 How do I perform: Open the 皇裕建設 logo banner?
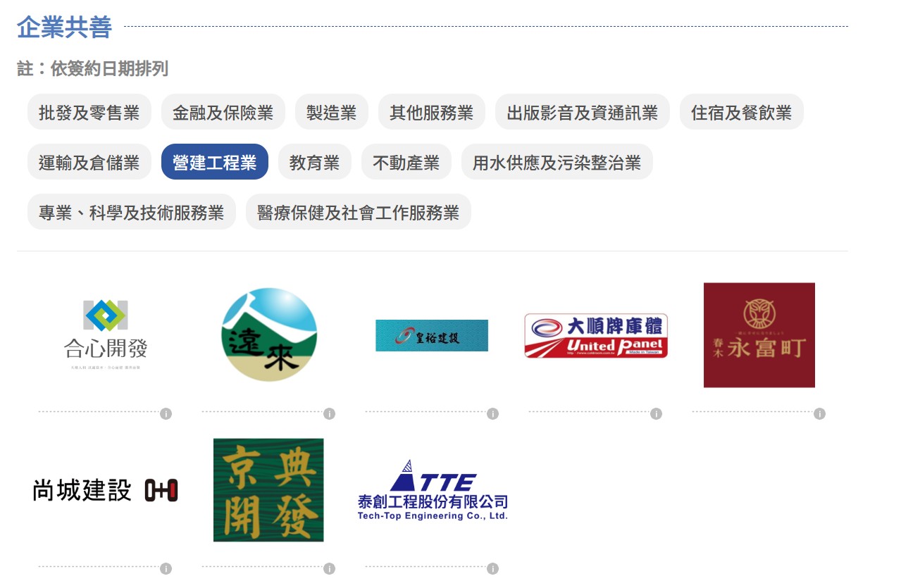tap(432, 335)
